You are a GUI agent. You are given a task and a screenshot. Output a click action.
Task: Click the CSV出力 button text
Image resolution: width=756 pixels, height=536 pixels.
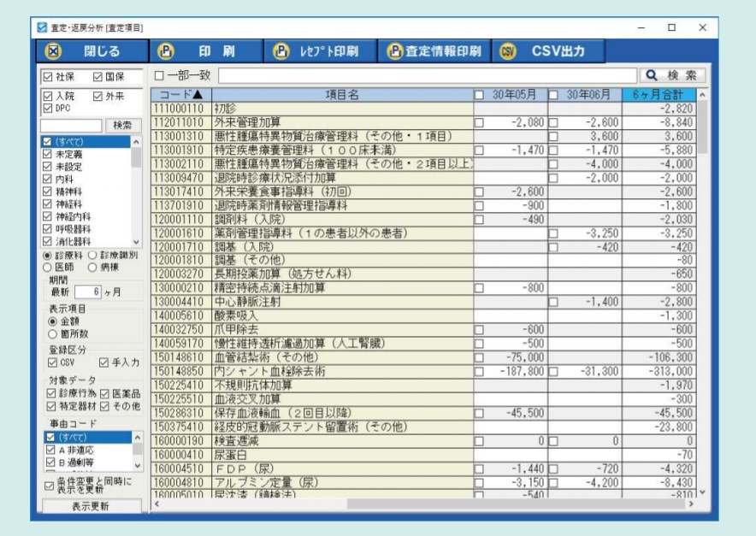click(x=558, y=51)
